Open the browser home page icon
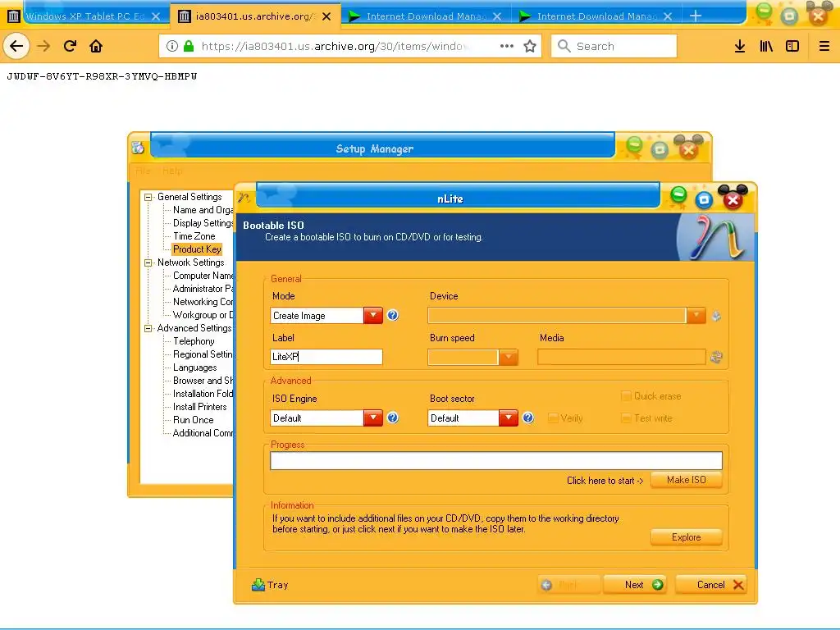 [x=96, y=46]
